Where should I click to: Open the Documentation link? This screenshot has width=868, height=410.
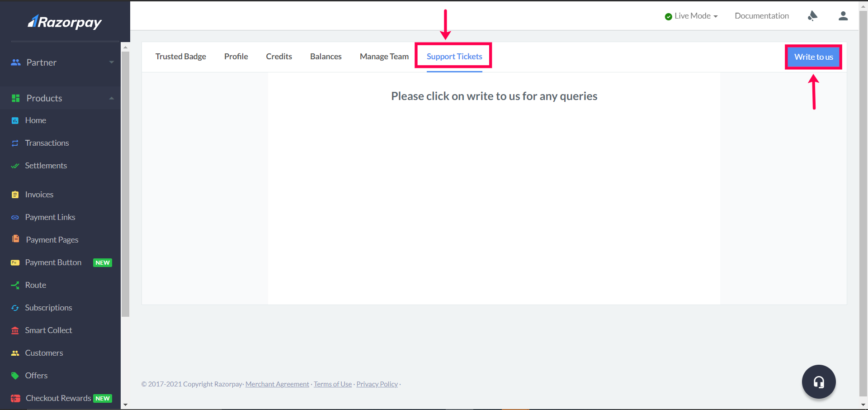pos(762,16)
